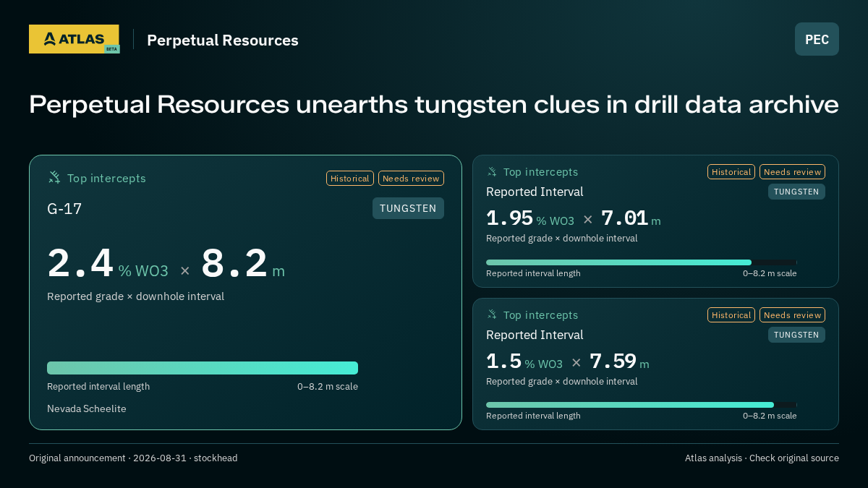Image resolution: width=868 pixels, height=488 pixels.
Task: Click the PEC ticker badge
Action: [817, 39]
